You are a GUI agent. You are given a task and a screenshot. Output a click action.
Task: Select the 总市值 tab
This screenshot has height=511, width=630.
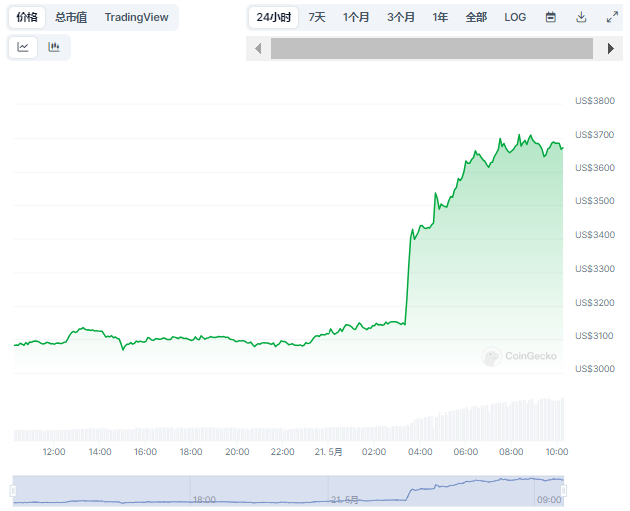tap(71, 17)
